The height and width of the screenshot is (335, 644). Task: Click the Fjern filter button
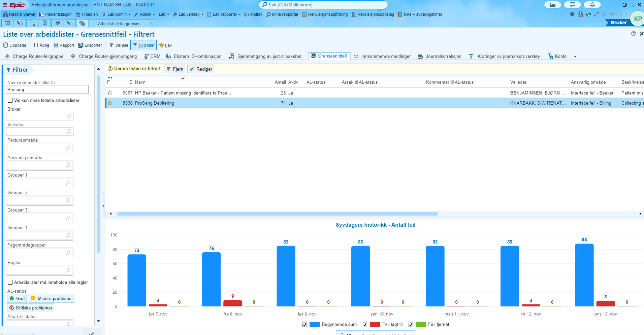[175, 69]
